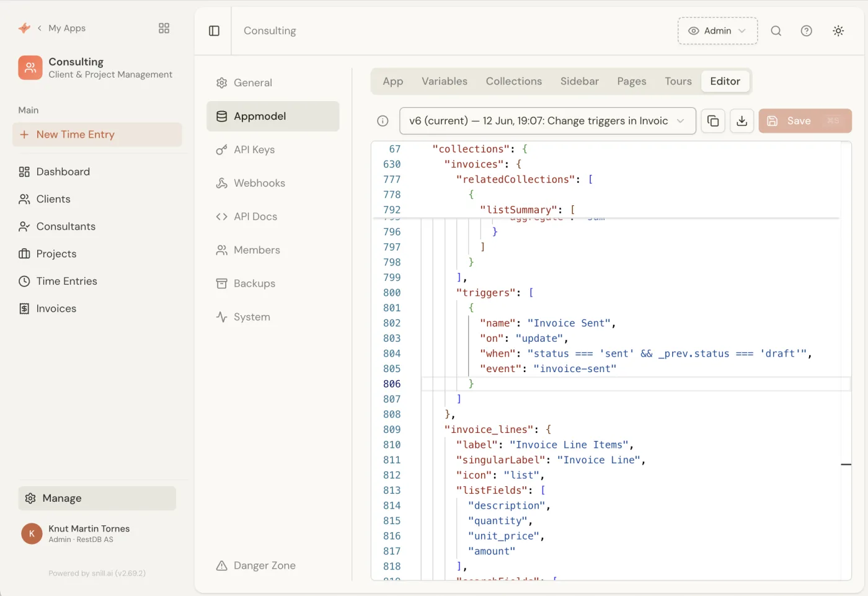868x596 pixels.
Task: Download the appmodel file icon
Action: pos(742,121)
